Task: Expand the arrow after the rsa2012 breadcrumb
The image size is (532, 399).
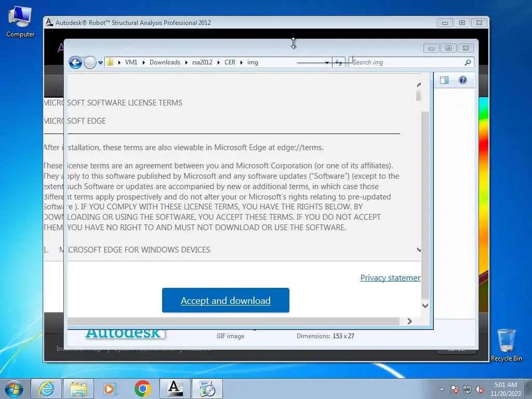Action: click(219, 62)
